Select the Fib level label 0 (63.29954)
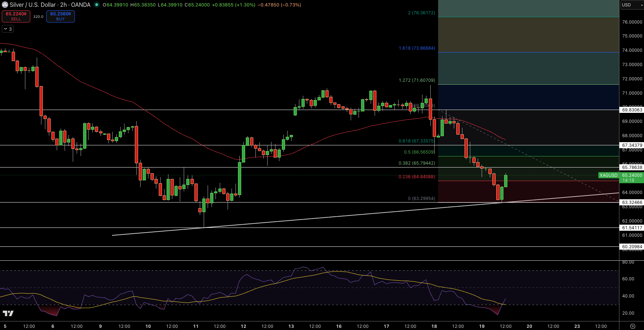The height and width of the screenshot is (330, 644). 421,198
